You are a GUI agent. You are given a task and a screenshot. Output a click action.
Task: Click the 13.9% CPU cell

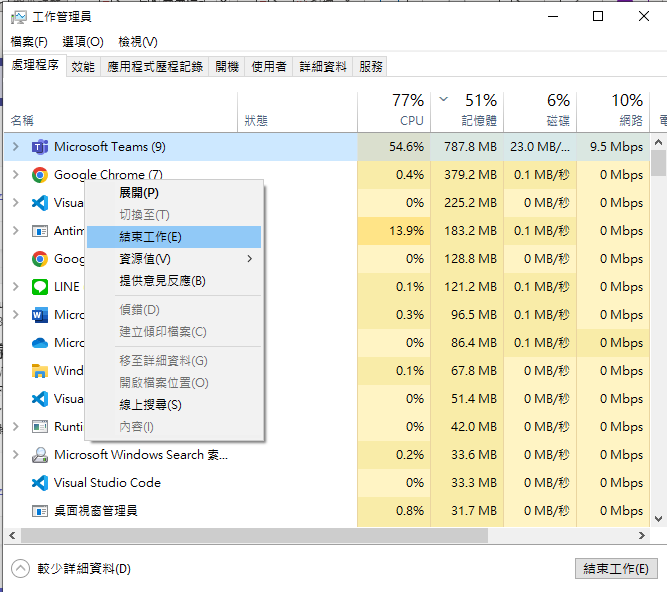point(394,231)
